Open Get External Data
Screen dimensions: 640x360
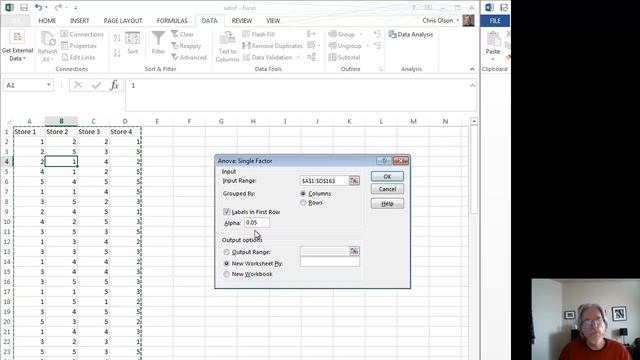coord(17,46)
